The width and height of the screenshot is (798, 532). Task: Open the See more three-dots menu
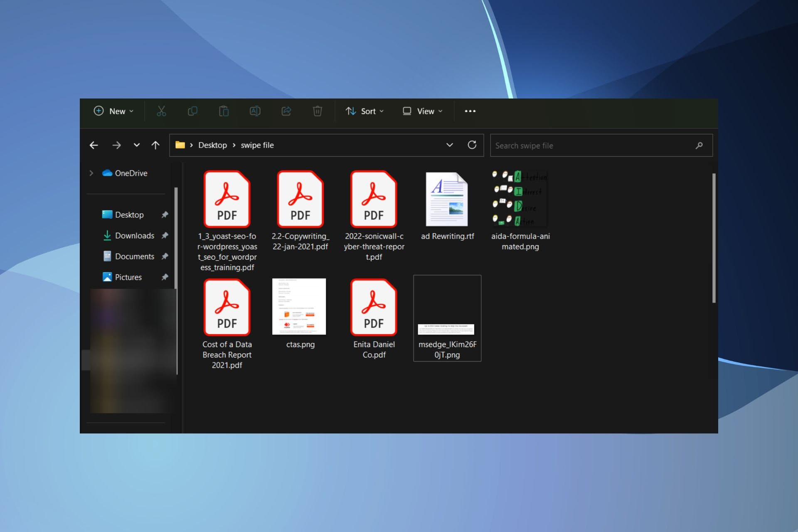click(470, 111)
